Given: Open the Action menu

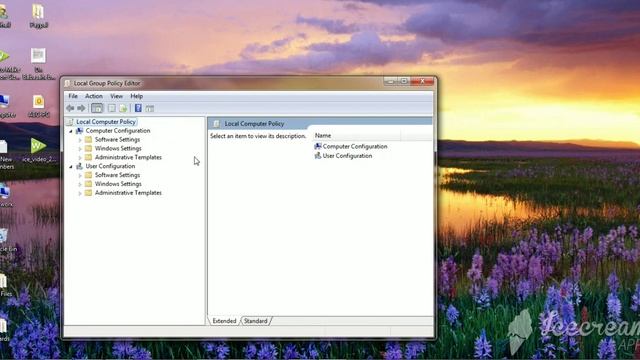Looking at the screenshot, I should click(x=94, y=96).
